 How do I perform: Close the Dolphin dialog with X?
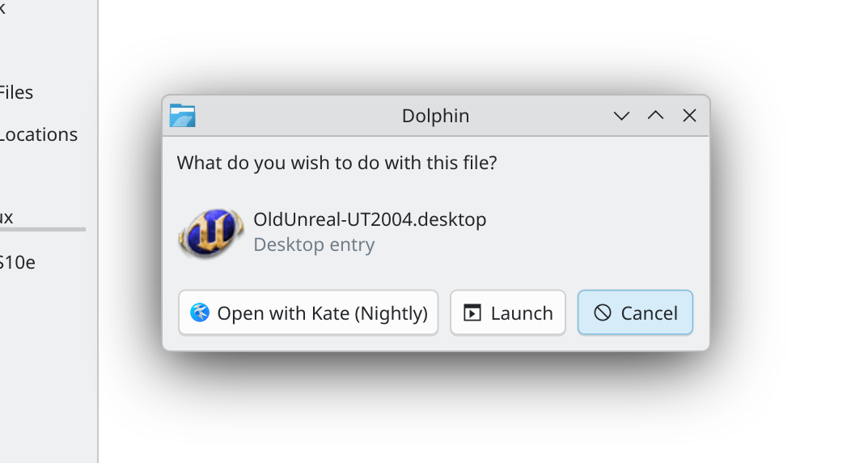689,116
